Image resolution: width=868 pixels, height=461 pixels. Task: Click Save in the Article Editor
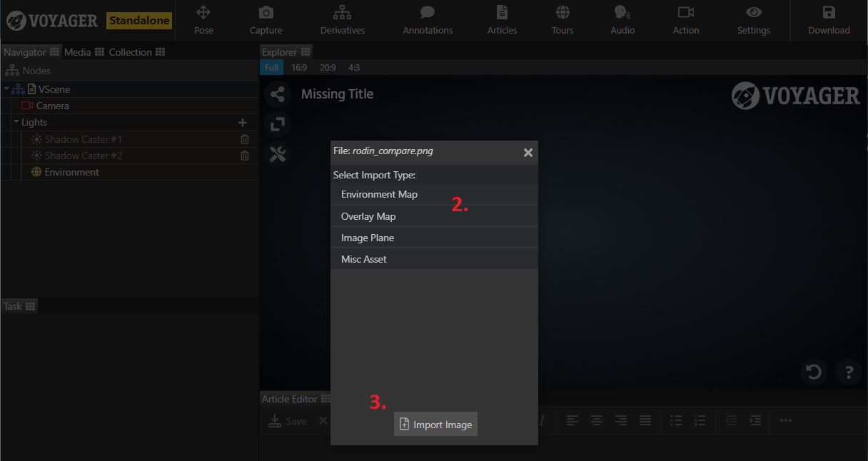tap(288, 421)
